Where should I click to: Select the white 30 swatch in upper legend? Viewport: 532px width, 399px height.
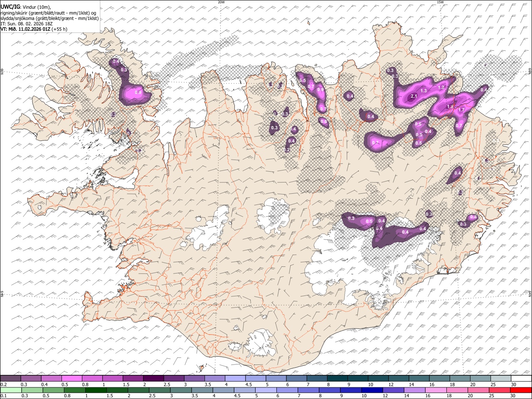click(521, 378)
